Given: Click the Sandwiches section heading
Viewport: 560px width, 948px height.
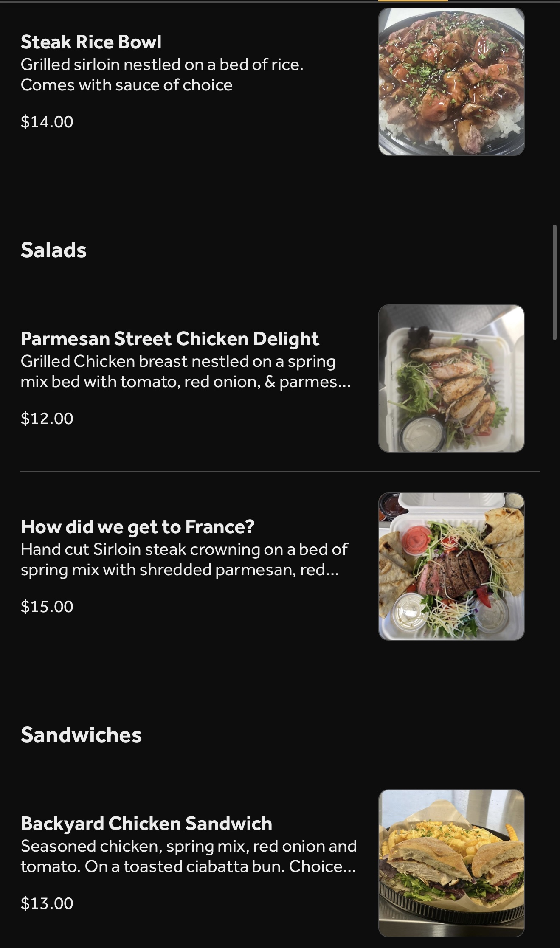Looking at the screenshot, I should click(81, 735).
